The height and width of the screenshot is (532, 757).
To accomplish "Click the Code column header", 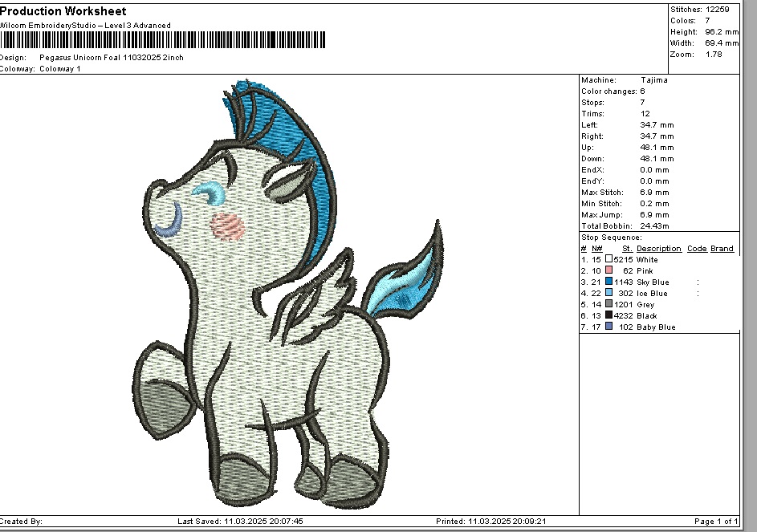I will pos(697,249).
